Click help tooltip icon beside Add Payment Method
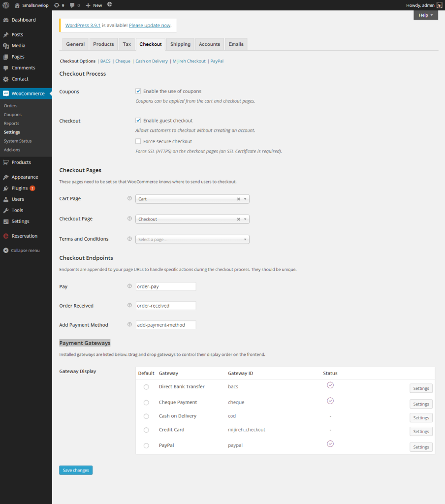Image resolution: width=445 pixels, height=504 pixels. pyautogui.click(x=129, y=325)
